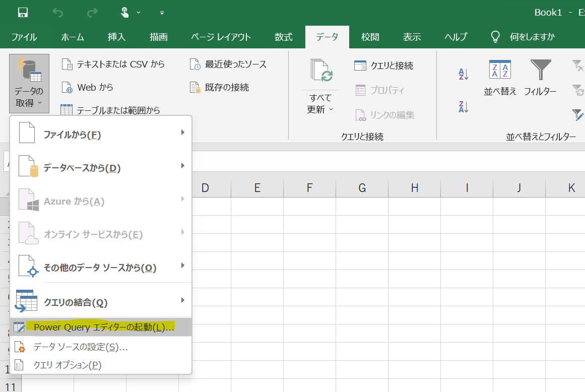
Task: Expand その他のデータ ソースから(O) submenu
Action: tap(101, 266)
